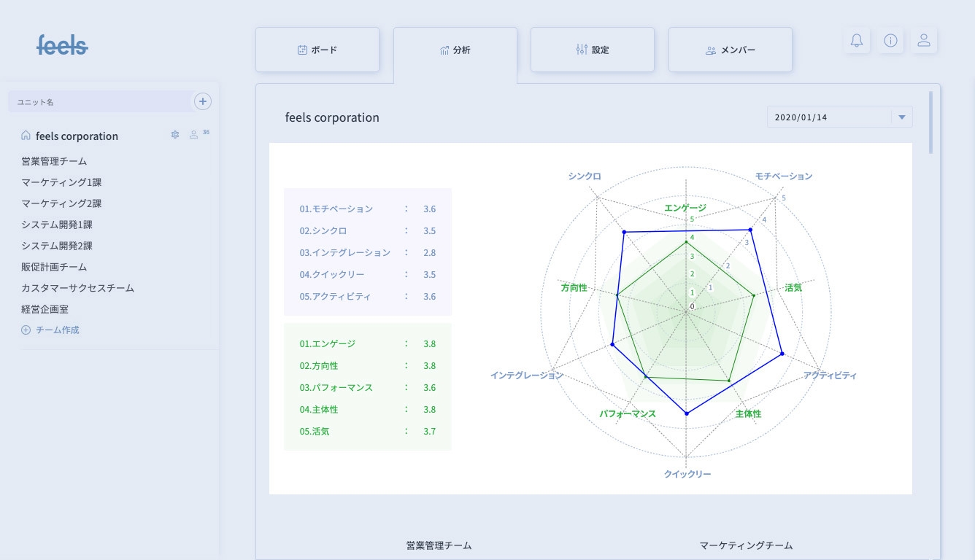This screenshot has height=560, width=975.
Task: Click the home icon next to feels corporation
Action: point(26,136)
